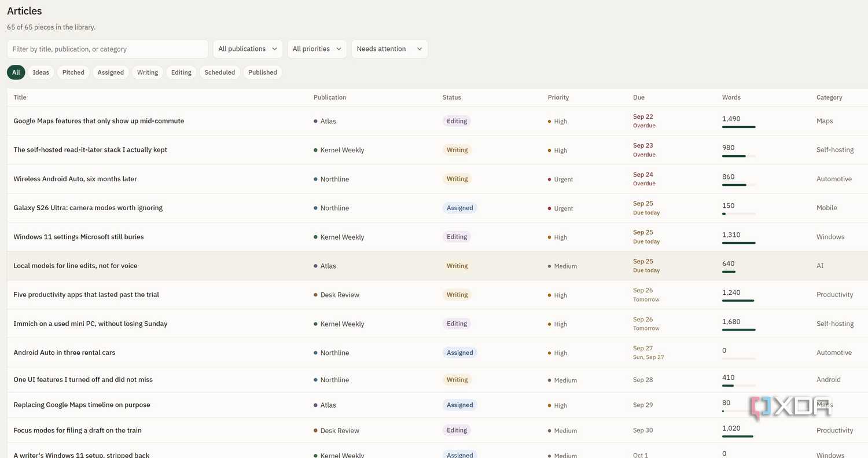Click Desk Review in Five productivity apps row
Screen dimensions: 868x458
coord(336,295)
